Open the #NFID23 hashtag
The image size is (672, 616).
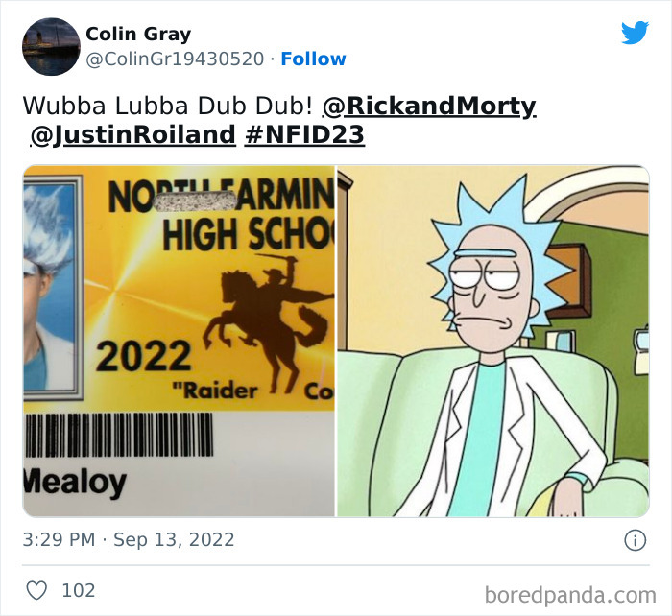304,134
